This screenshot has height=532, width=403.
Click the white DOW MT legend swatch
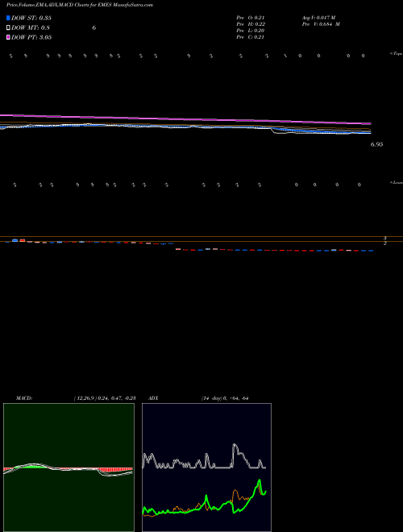pyautogui.click(x=8, y=27)
